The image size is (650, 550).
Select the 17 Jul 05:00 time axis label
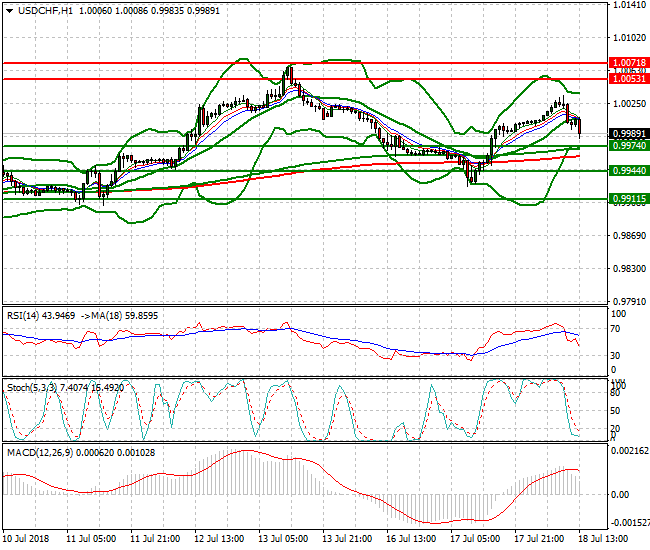point(475,539)
